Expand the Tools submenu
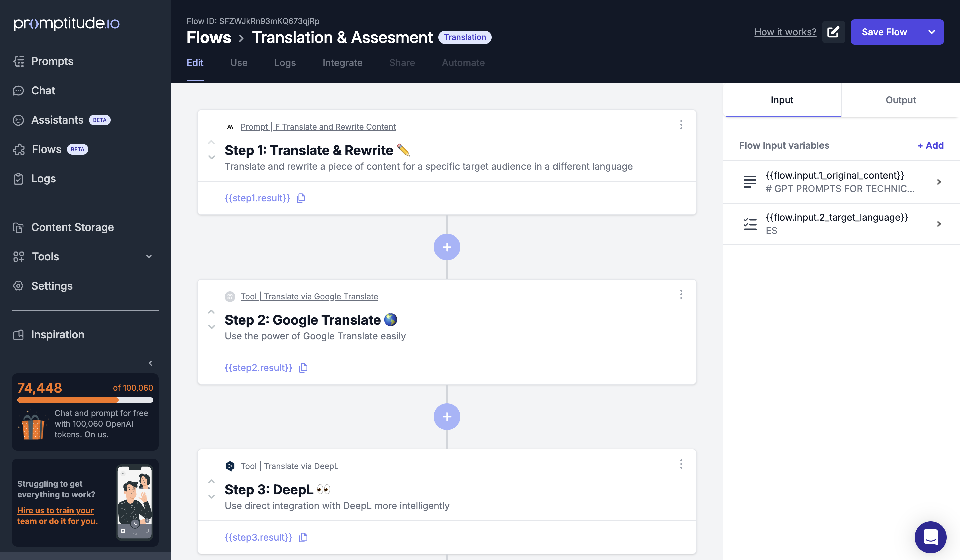960x560 pixels. coord(149,257)
